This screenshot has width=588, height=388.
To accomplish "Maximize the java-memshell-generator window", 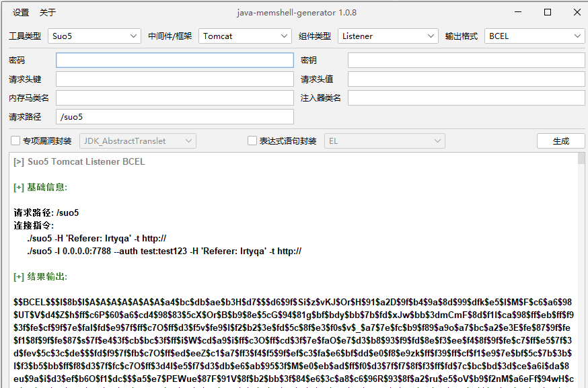I will (x=548, y=12).
